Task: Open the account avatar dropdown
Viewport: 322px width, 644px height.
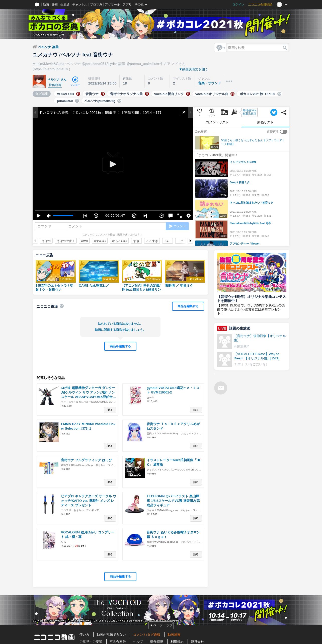Action: 282,5
